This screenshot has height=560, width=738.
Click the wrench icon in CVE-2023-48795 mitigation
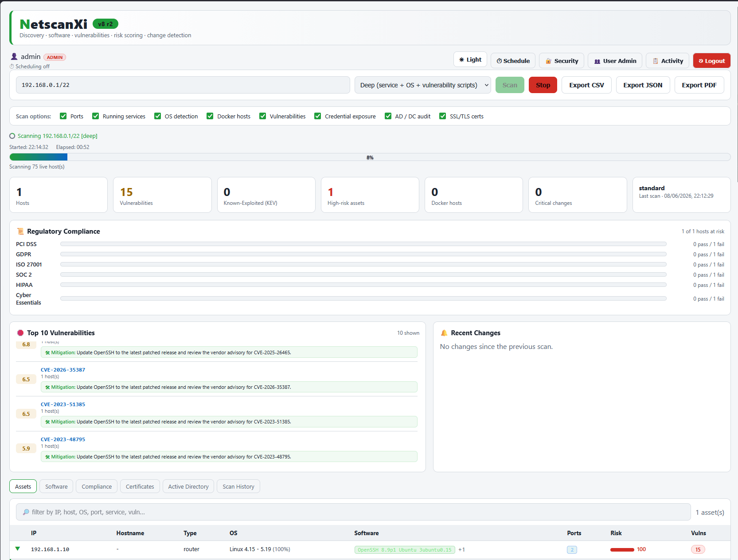[47, 457]
